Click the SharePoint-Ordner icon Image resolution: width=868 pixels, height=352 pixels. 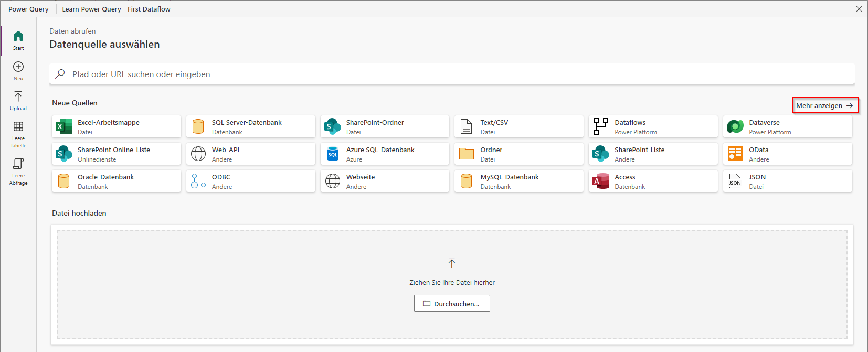[x=332, y=126]
